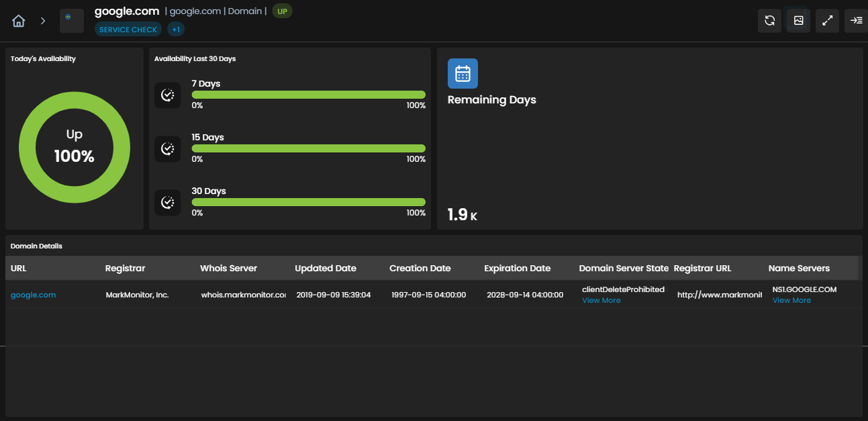
Task: Click the clientDeleteProhibited state text
Action: 623,289
